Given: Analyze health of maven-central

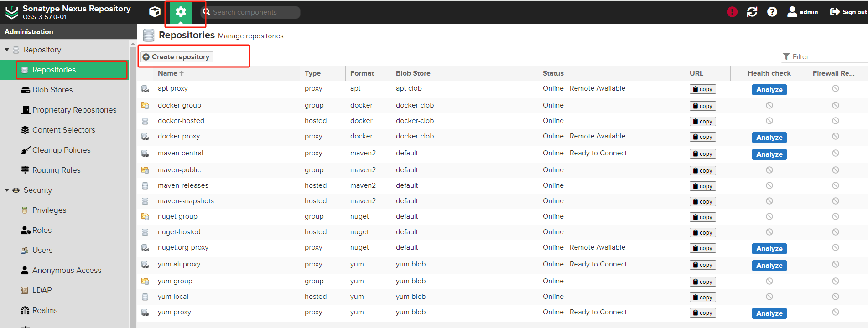Looking at the screenshot, I should point(769,154).
